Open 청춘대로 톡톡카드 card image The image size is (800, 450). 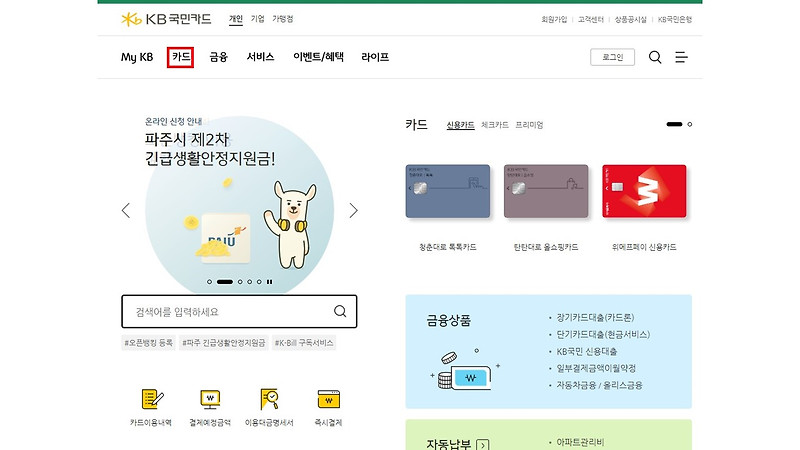point(447,191)
